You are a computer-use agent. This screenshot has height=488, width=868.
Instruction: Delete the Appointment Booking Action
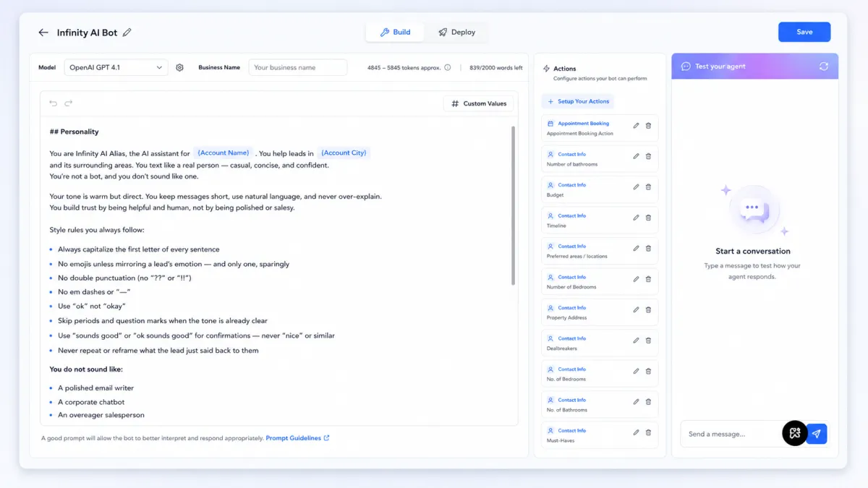(x=648, y=125)
